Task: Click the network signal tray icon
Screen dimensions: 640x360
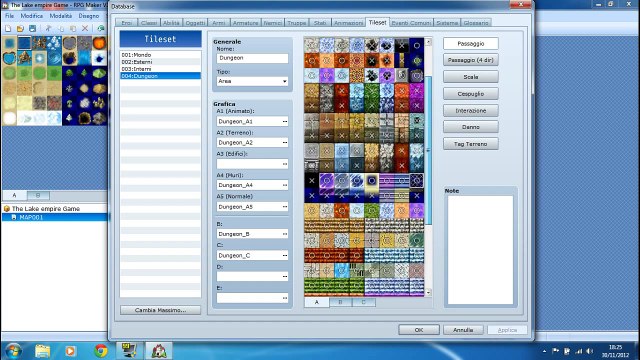Action: 579,351
